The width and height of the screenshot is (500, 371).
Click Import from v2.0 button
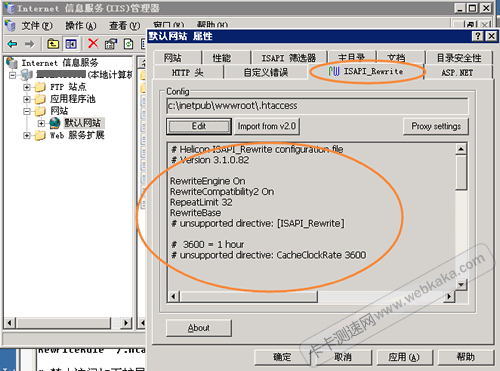(x=267, y=126)
